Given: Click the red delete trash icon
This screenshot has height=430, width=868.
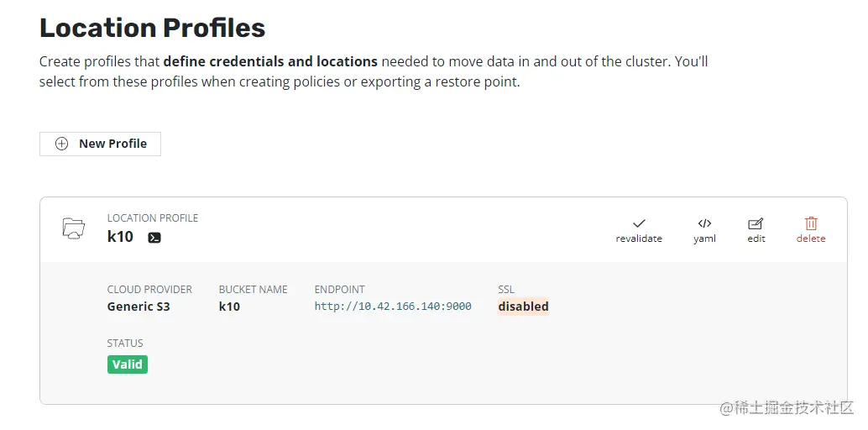Looking at the screenshot, I should pyautogui.click(x=811, y=223).
